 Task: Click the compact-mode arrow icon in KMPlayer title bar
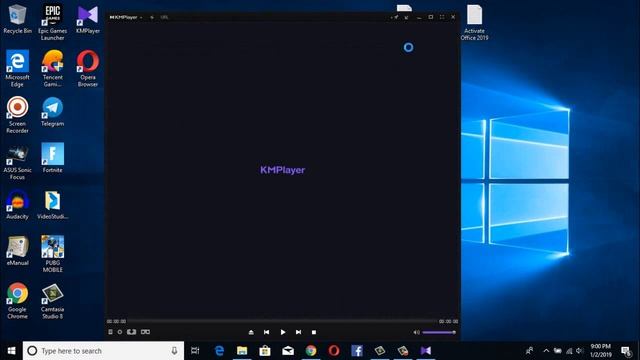pos(407,17)
